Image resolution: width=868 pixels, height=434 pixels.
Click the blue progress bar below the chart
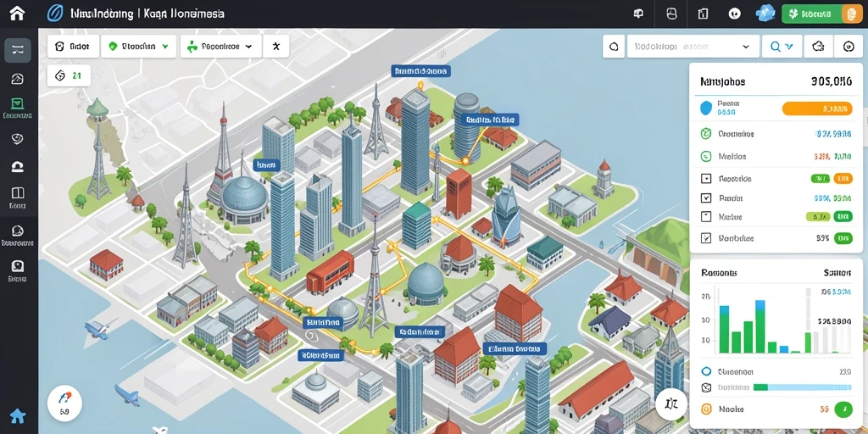(801, 387)
